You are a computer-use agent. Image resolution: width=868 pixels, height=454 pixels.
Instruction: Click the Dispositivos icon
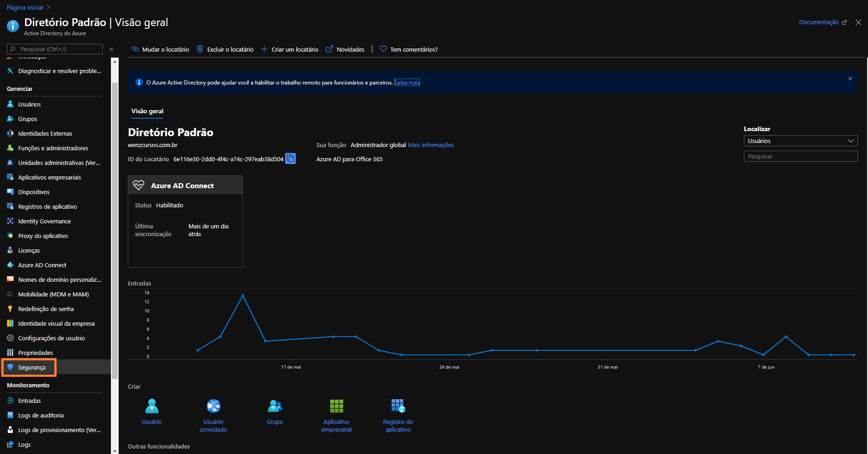coord(10,192)
